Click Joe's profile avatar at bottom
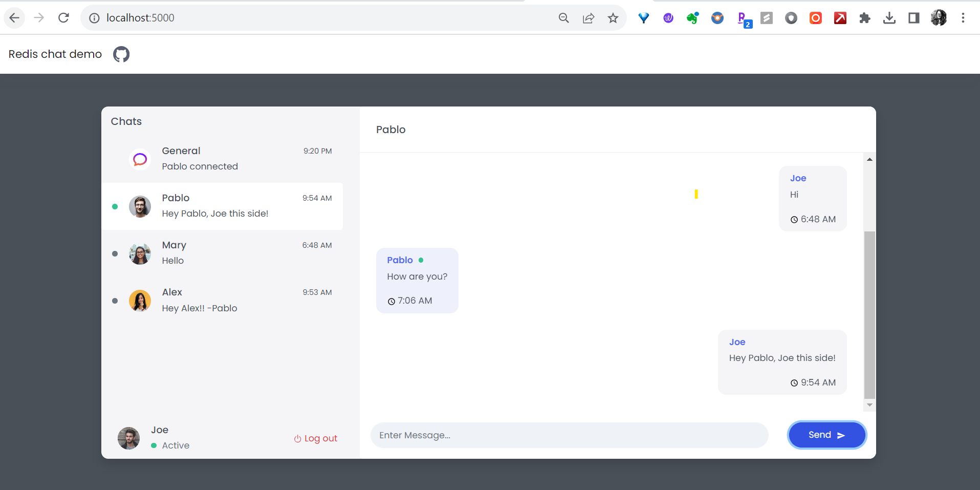This screenshot has width=980, height=490. [128, 438]
